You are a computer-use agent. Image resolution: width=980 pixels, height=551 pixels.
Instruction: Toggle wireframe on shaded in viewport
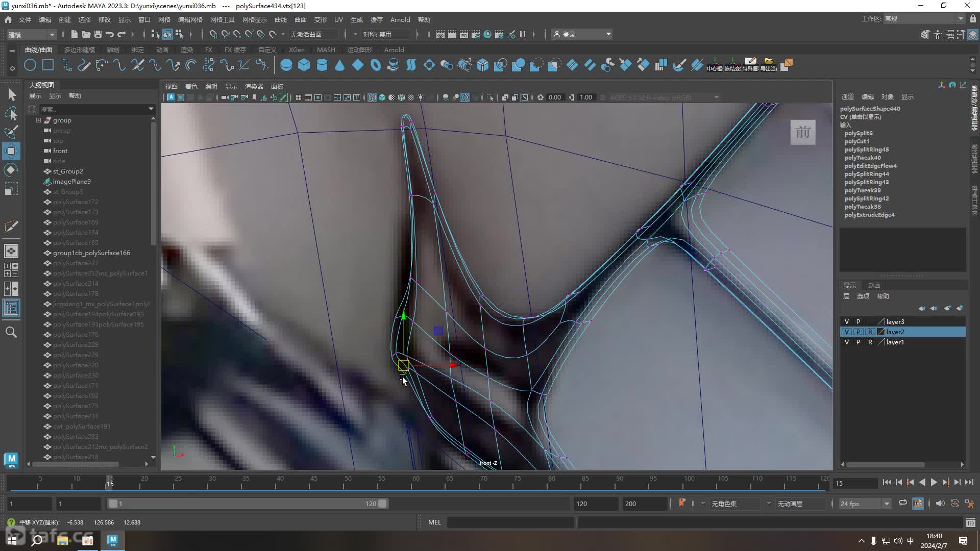click(x=402, y=97)
